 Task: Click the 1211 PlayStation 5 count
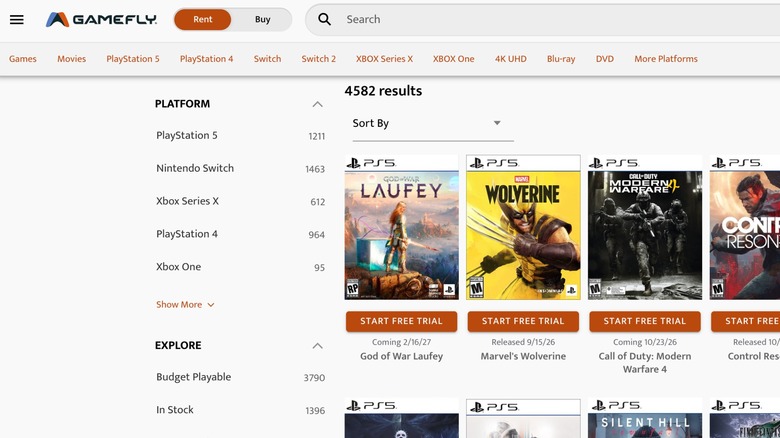[316, 136]
